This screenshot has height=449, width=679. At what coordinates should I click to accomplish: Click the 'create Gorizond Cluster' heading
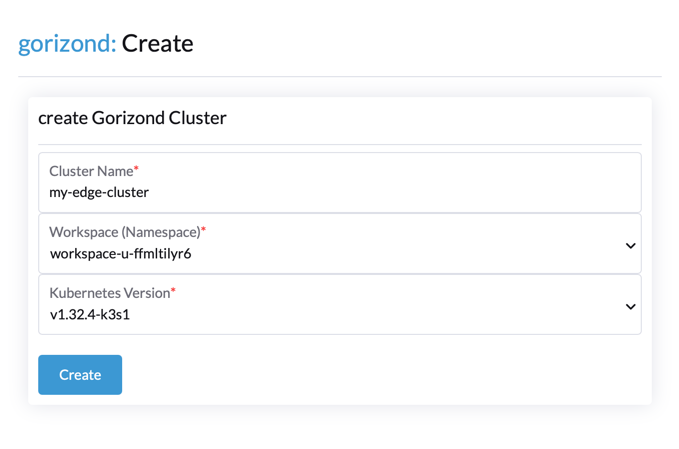pyautogui.click(x=132, y=118)
